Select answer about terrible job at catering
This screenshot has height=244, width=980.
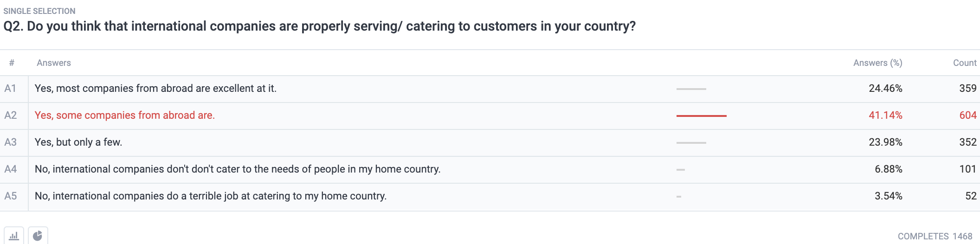coord(211,196)
